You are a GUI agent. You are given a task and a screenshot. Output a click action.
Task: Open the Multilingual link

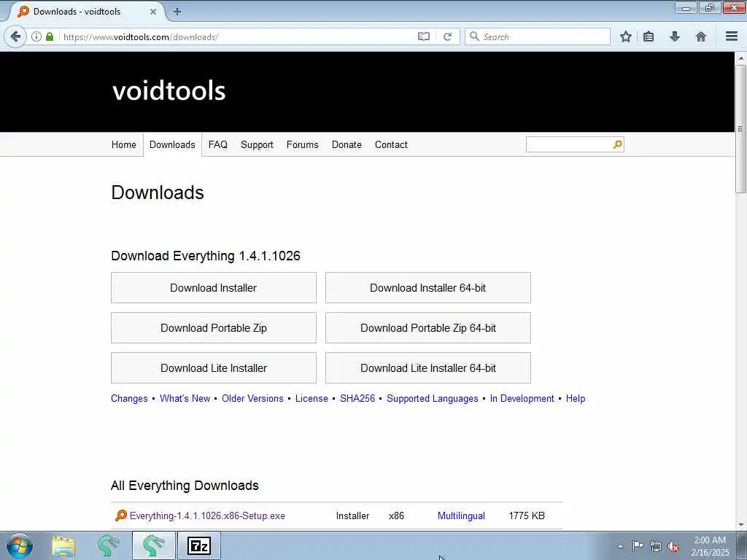click(461, 516)
